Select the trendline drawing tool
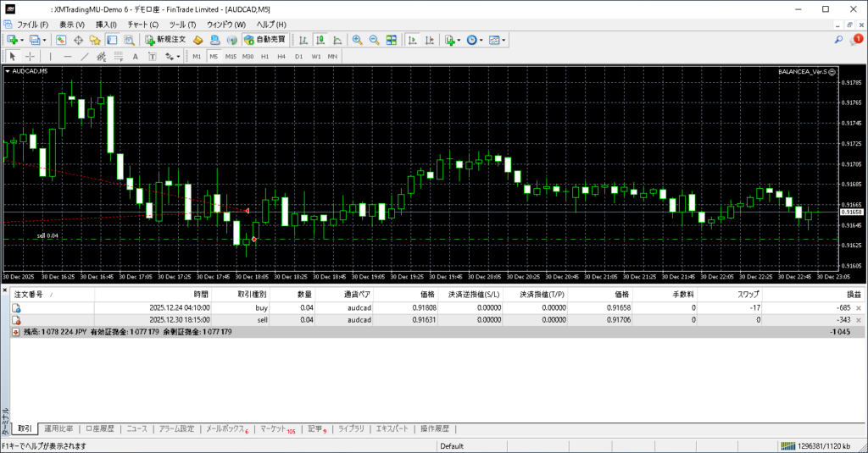 (84, 57)
